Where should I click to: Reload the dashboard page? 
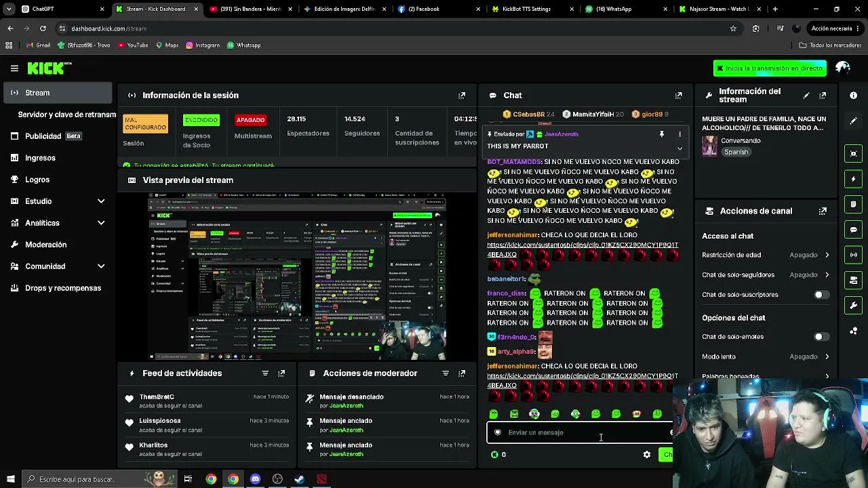43,28
